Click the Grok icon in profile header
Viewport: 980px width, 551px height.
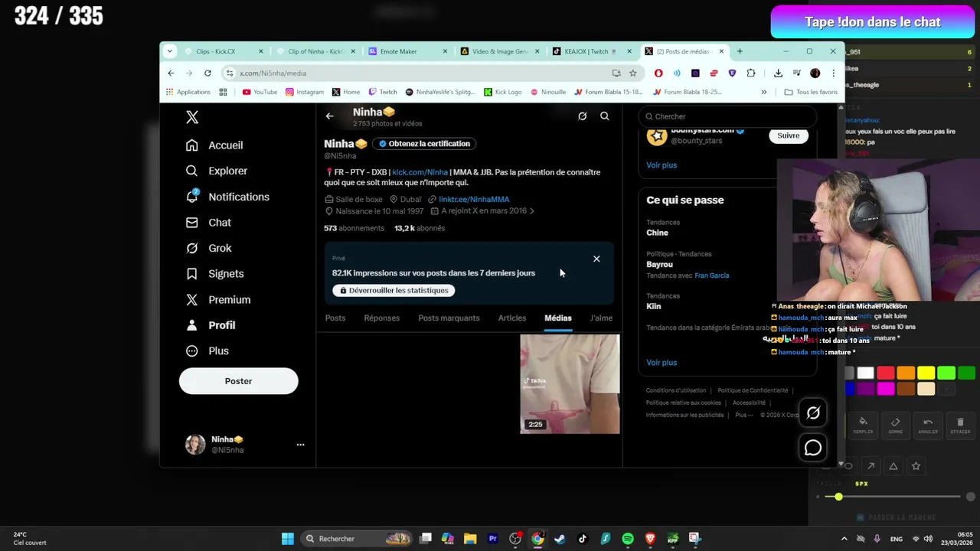coord(582,116)
